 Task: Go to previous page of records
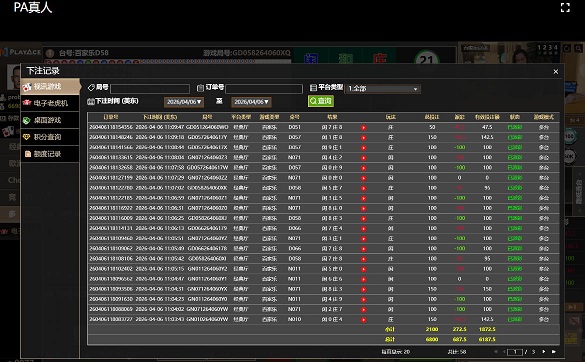(x=504, y=352)
